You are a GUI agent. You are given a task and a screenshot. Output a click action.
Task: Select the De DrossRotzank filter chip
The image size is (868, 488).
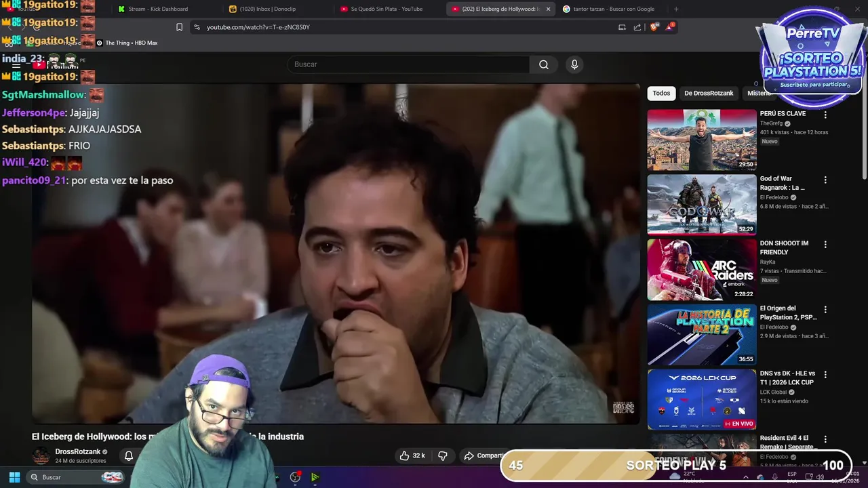pyautogui.click(x=709, y=93)
